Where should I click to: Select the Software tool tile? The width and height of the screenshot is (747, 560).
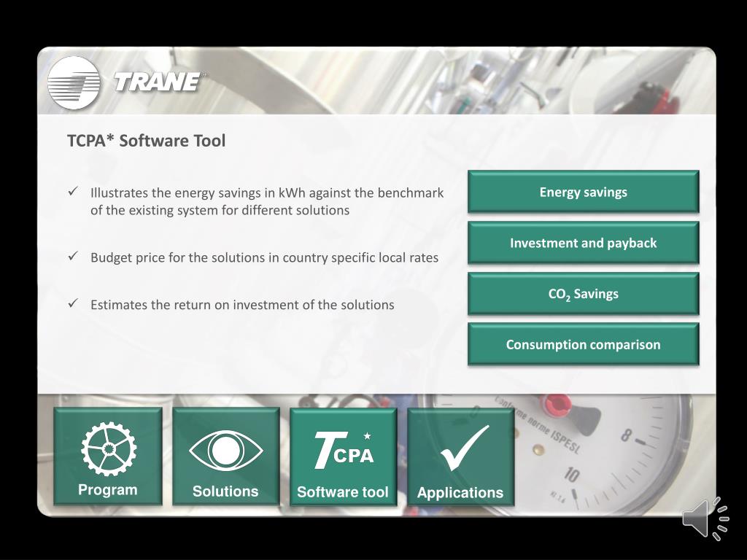tap(343, 456)
